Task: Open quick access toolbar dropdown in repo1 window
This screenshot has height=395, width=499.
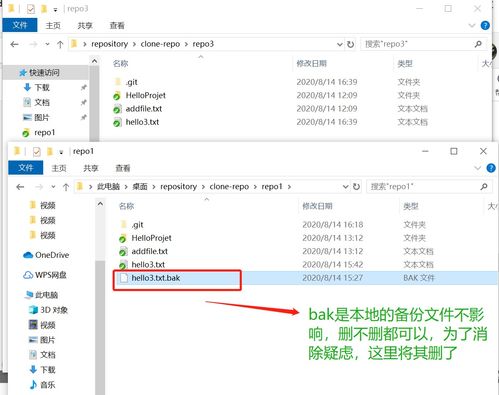Action: [x=61, y=152]
